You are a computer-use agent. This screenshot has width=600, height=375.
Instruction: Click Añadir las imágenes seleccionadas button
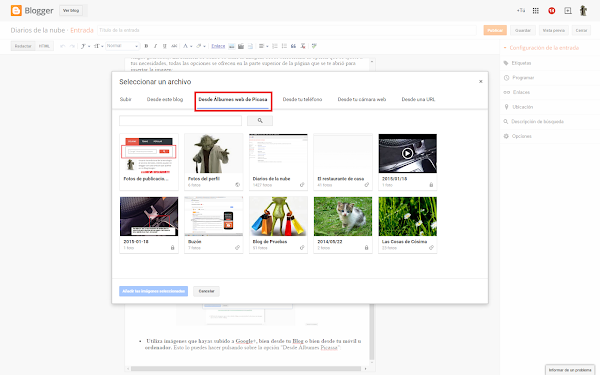(x=153, y=291)
